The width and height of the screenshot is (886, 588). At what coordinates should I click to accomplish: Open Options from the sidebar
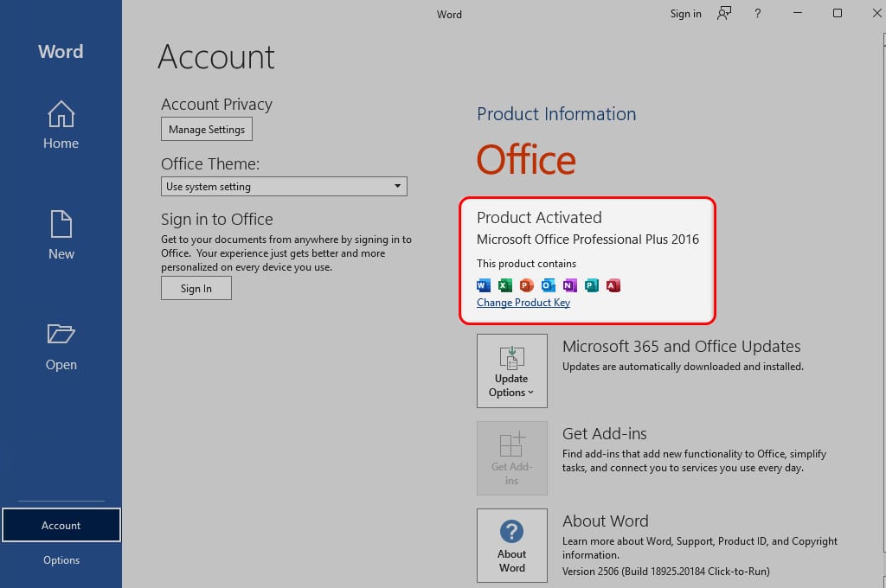click(61, 559)
